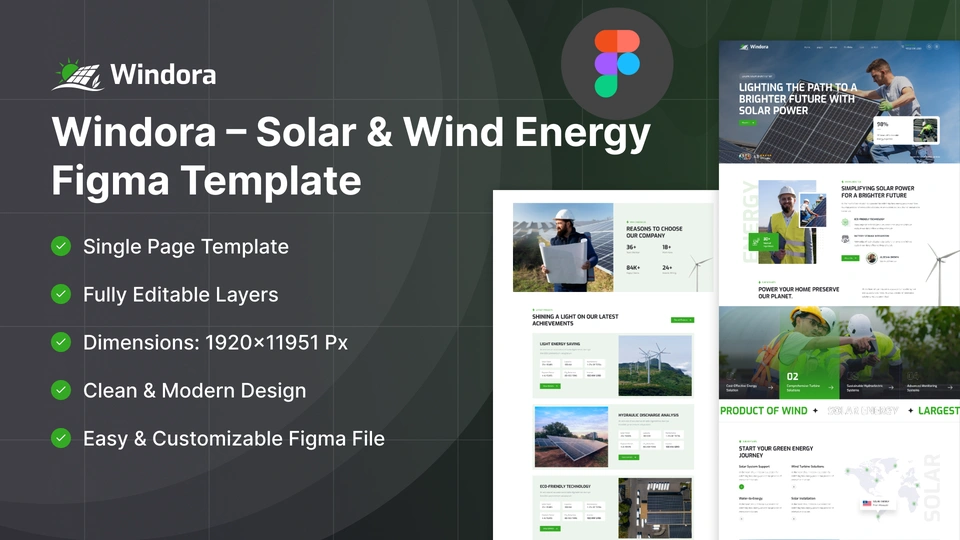Click the 'Clean & Modern Design' text
This screenshot has height=540, width=960.
tap(195, 390)
